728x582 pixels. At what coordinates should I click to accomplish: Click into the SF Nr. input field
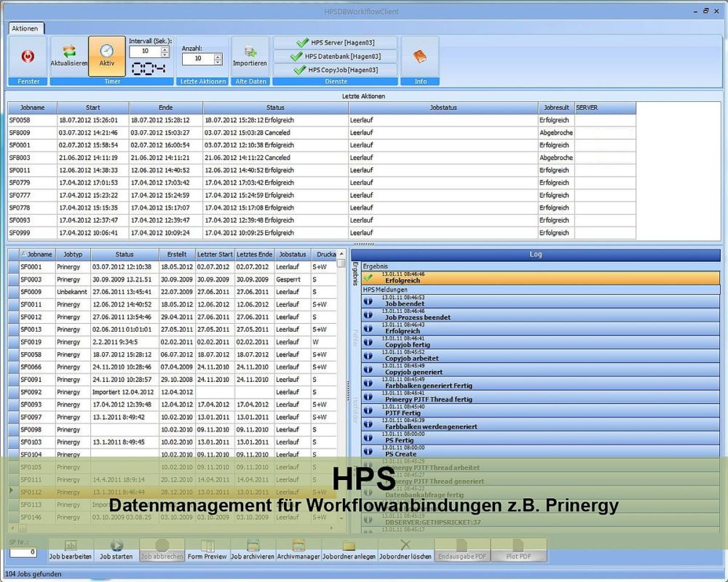23,552
